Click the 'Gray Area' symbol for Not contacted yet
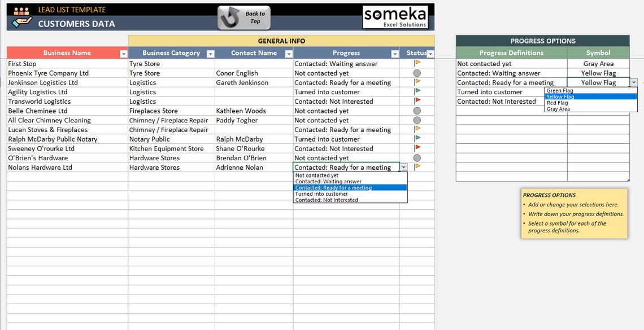This screenshot has height=330, width=644. (x=598, y=64)
